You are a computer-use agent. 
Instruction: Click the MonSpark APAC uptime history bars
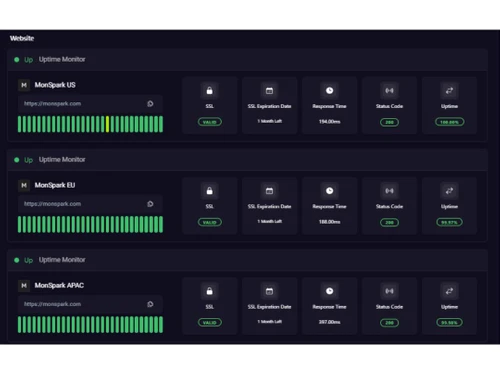[x=90, y=325]
